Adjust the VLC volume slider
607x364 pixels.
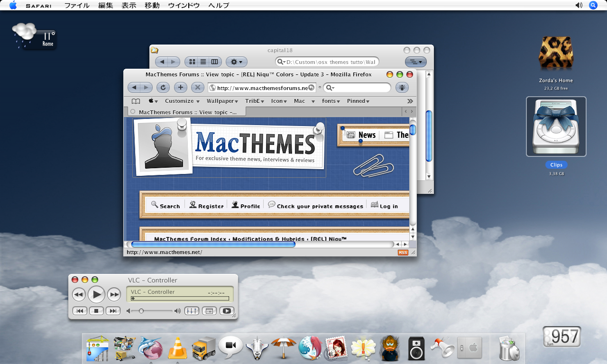pos(152,311)
